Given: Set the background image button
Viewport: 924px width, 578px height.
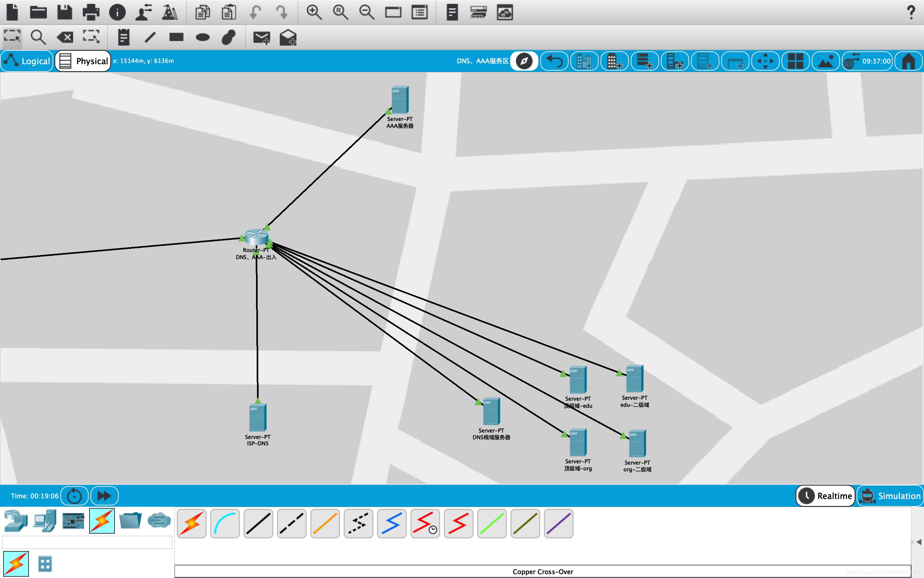Looking at the screenshot, I should point(826,61).
